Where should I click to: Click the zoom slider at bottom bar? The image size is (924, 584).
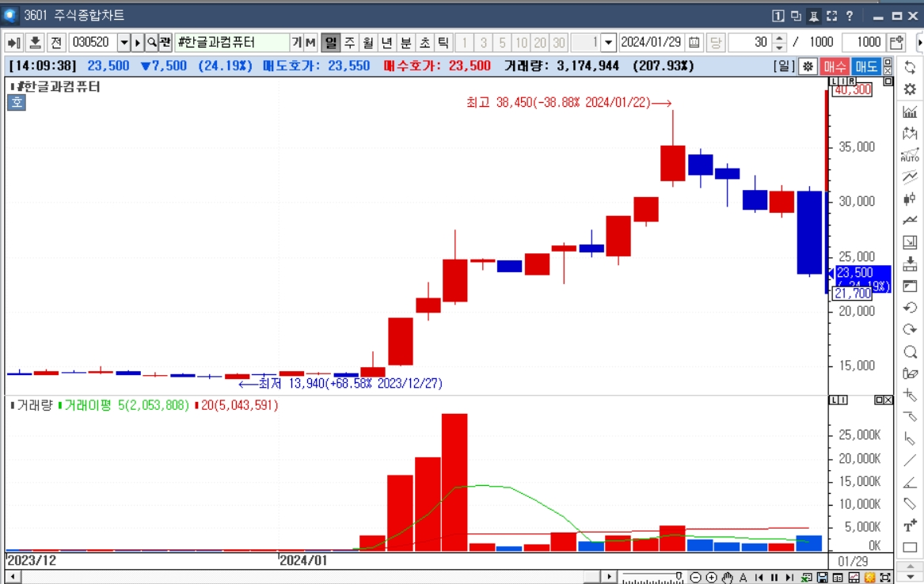[x=652, y=578]
